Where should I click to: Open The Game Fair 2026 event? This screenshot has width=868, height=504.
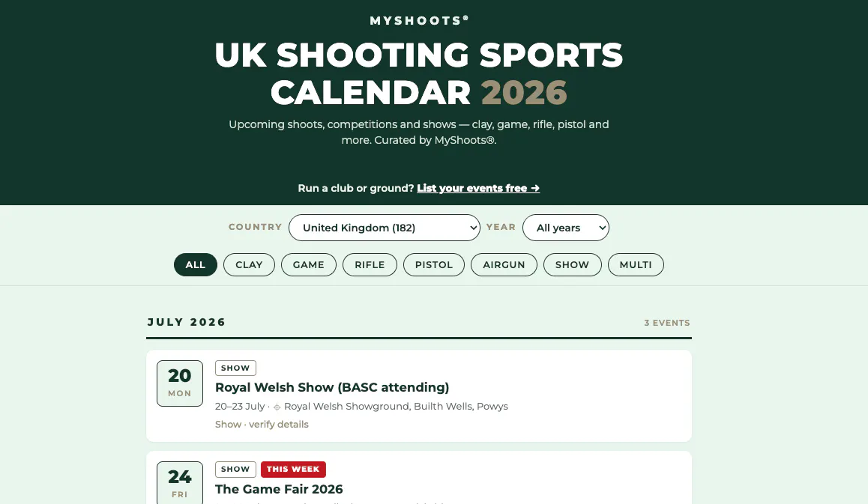[279, 489]
